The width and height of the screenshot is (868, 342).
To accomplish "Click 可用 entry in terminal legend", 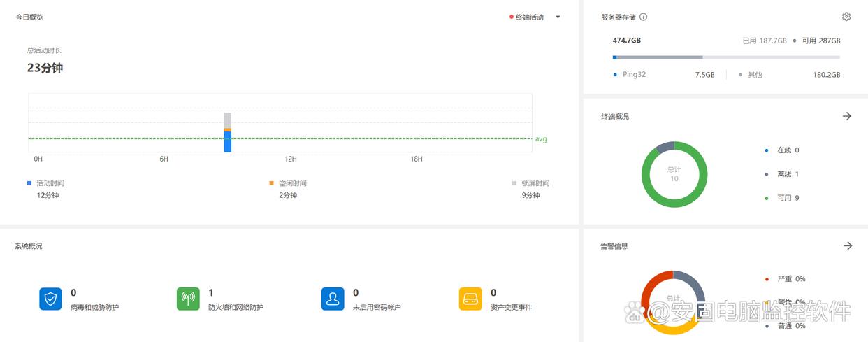I will click(787, 198).
